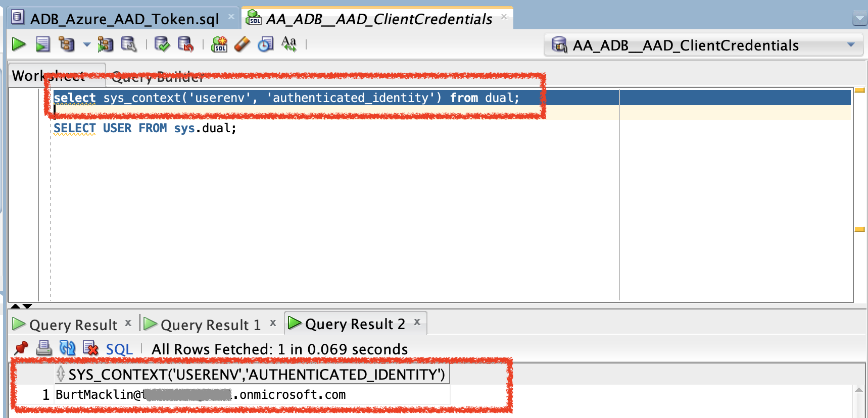
Task: Click the To Upper/Lower/InitCap icon
Action: [x=289, y=44]
